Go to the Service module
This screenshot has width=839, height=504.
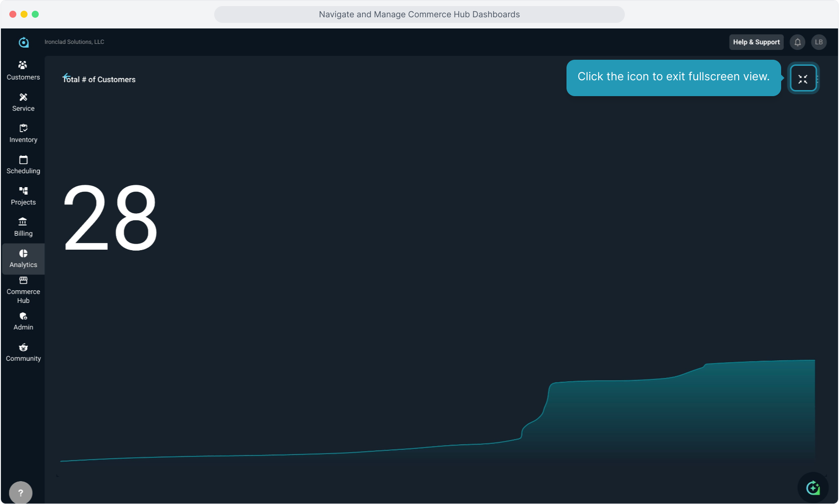point(23,102)
